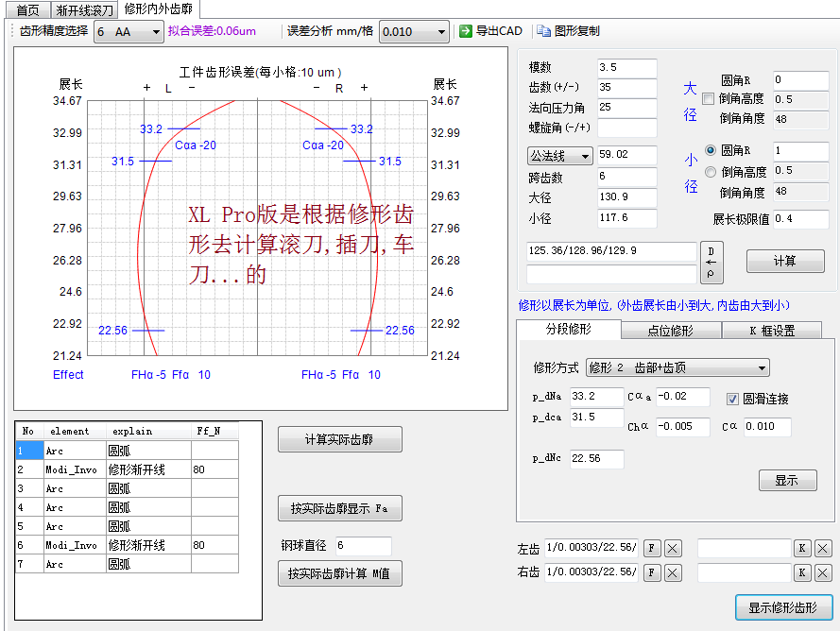This screenshot has height=631, width=840.
Task: Click the X after K in 右齿 row
Action: [823, 572]
